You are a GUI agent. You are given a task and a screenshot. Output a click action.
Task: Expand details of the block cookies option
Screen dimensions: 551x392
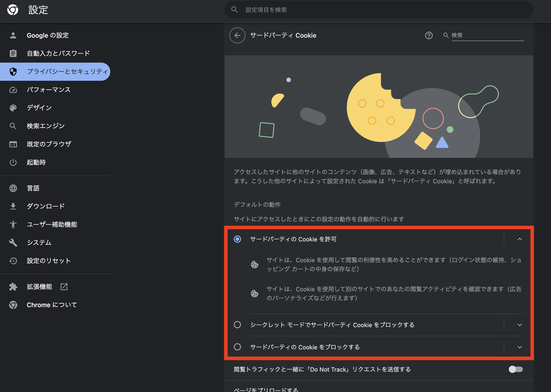click(520, 347)
